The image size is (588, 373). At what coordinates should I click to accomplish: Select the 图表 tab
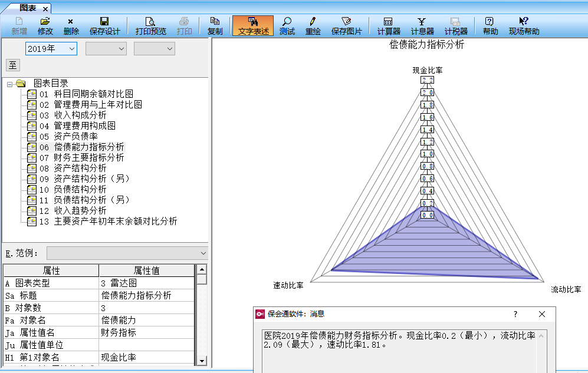(28, 8)
